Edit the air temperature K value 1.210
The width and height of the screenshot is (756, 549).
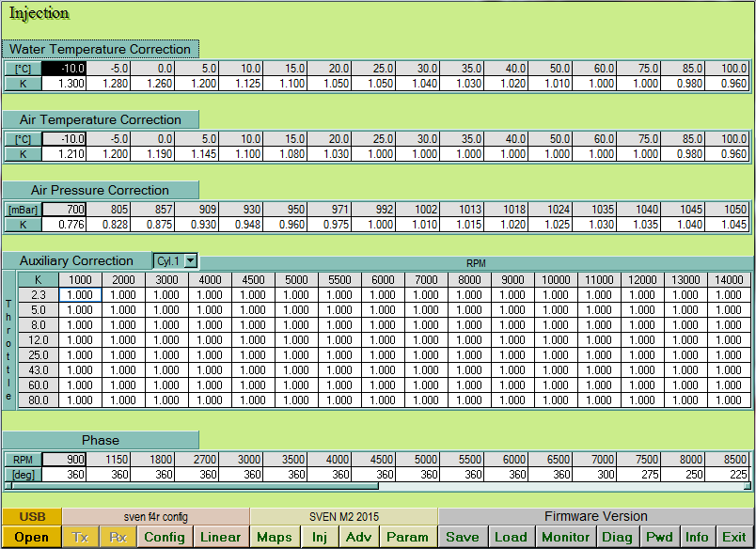tap(64, 154)
